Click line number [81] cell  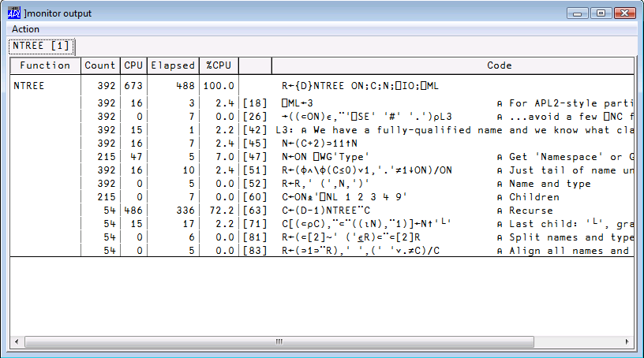click(255, 237)
